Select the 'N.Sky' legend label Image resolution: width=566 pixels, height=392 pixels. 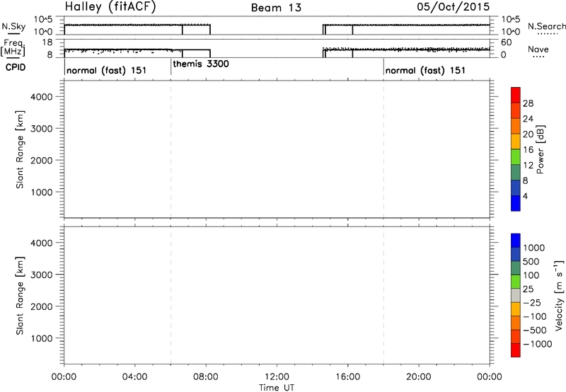tap(13, 27)
